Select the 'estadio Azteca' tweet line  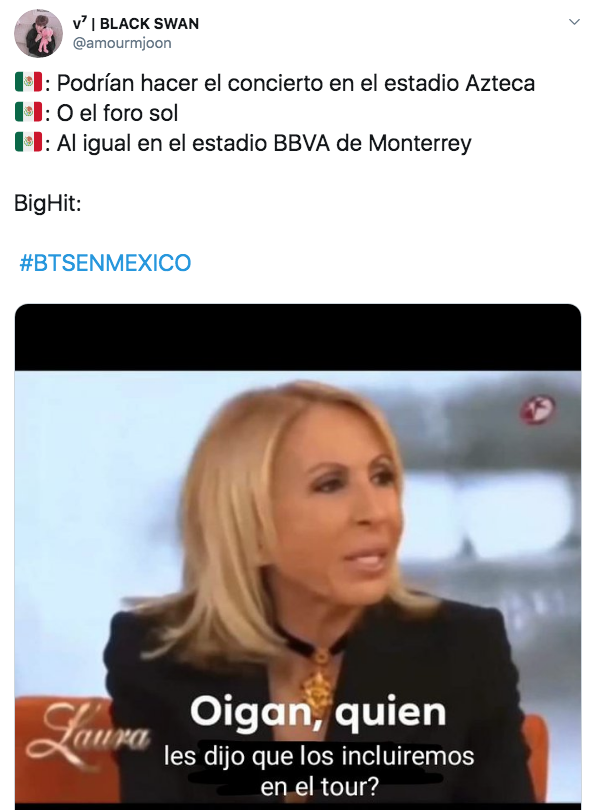point(296,83)
